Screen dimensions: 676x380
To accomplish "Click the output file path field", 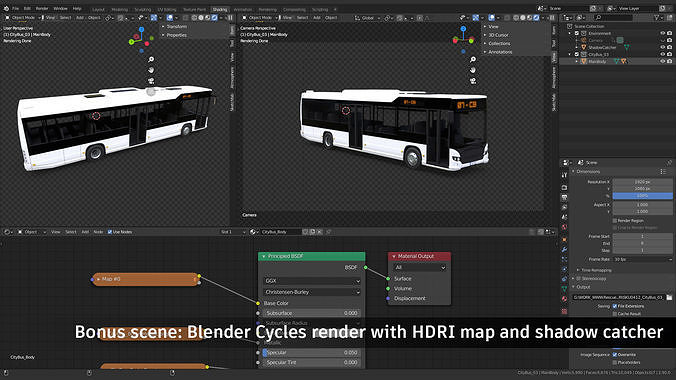I will click(x=618, y=297).
